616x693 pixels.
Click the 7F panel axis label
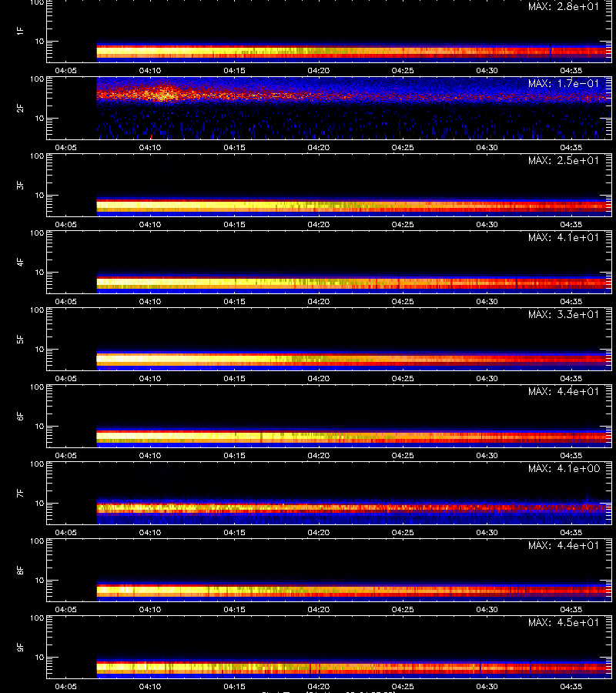pos(20,493)
